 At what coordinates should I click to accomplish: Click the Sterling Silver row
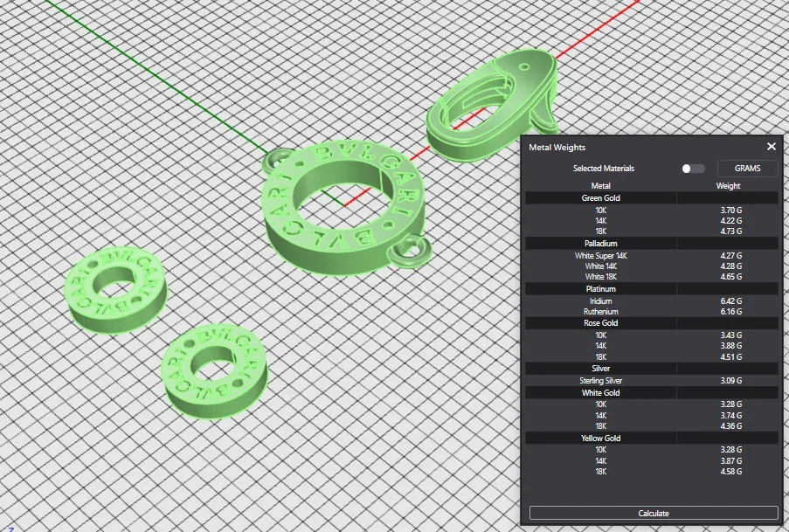point(600,381)
